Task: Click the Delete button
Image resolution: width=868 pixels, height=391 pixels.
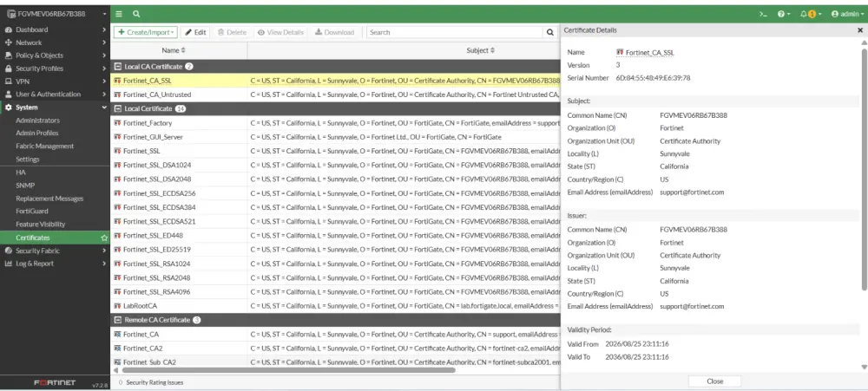Action: click(232, 32)
